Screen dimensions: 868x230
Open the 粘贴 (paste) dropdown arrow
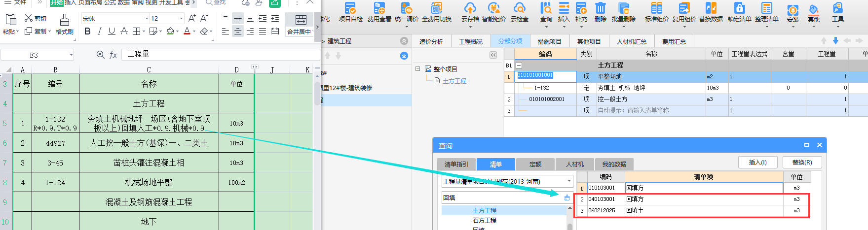click(x=18, y=32)
